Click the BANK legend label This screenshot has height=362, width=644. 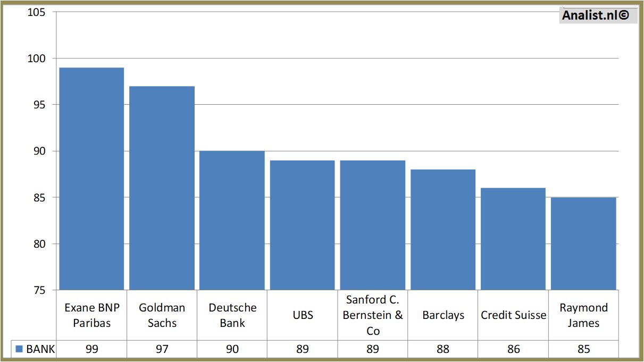pyautogui.click(x=40, y=349)
